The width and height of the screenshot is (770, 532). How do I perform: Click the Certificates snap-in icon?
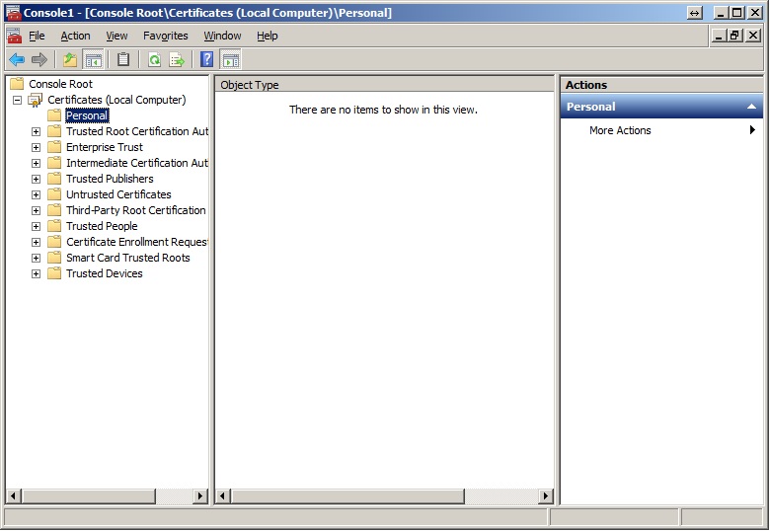[36, 100]
